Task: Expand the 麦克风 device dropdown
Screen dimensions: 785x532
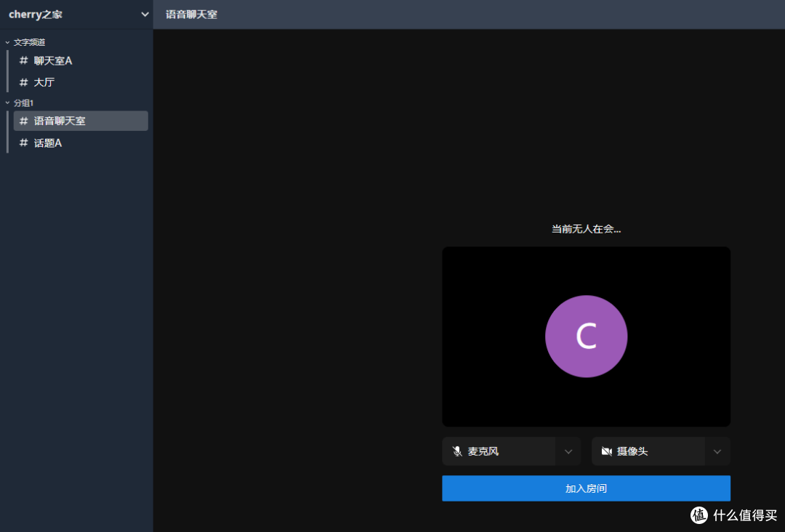Action: pos(569,451)
